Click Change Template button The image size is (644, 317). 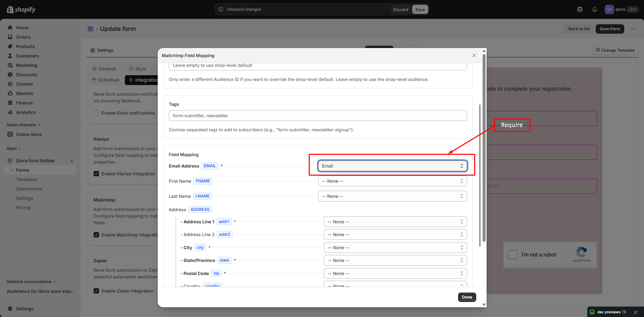pyautogui.click(x=615, y=50)
